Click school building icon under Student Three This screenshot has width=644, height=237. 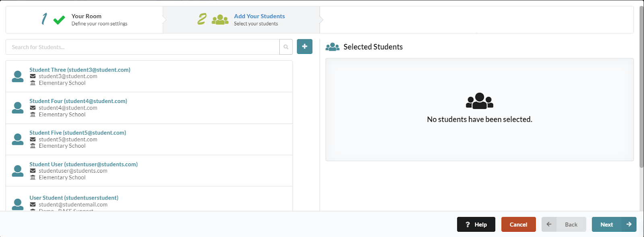[x=33, y=83]
